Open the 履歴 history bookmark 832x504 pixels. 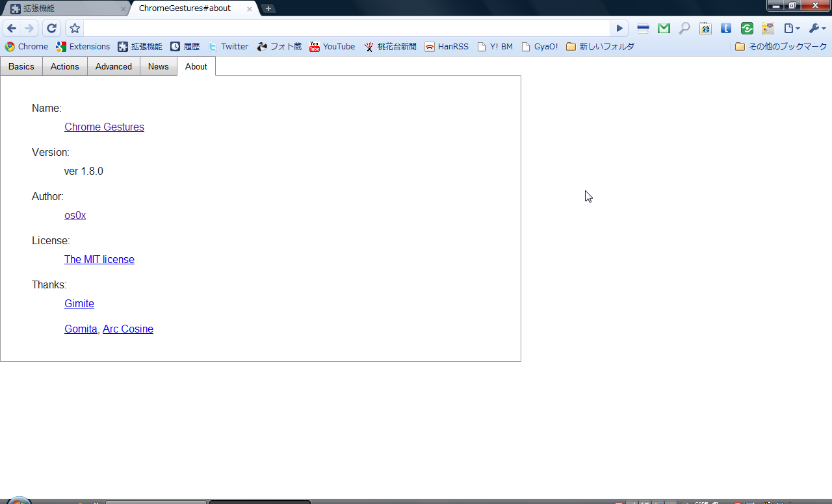(185, 47)
